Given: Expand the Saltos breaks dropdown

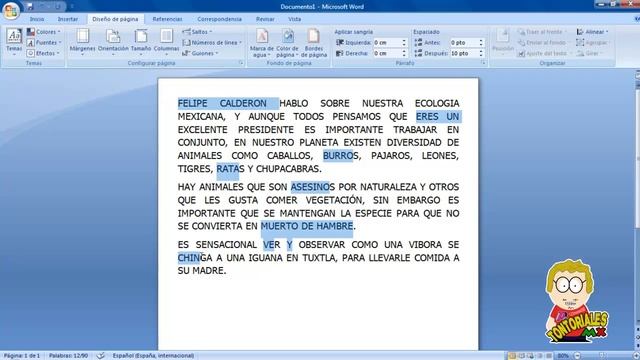Looking at the screenshot, I should 197,31.
